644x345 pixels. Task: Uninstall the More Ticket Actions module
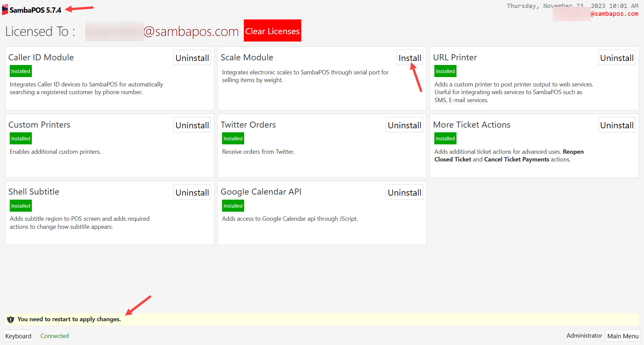tap(617, 125)
